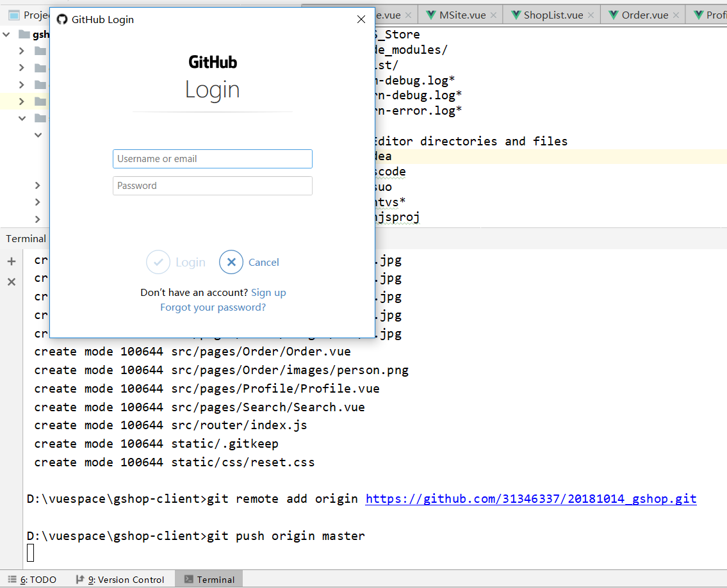Click the 'n-debug.log*' line in editor

(415, 81)
